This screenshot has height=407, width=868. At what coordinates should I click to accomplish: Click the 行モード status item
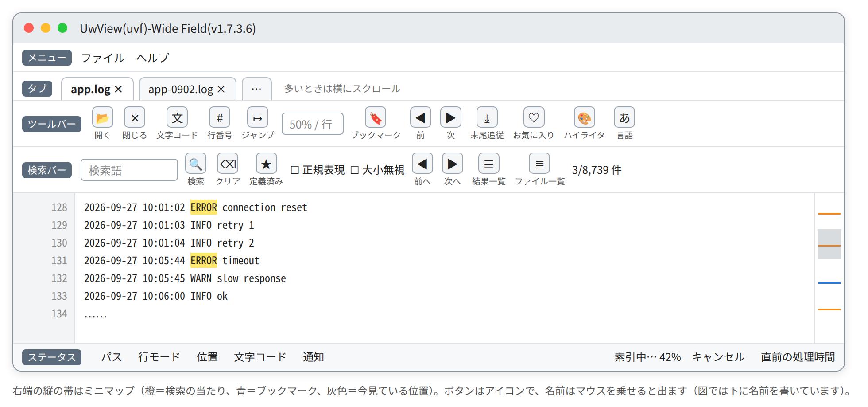[x=159, y=357]
